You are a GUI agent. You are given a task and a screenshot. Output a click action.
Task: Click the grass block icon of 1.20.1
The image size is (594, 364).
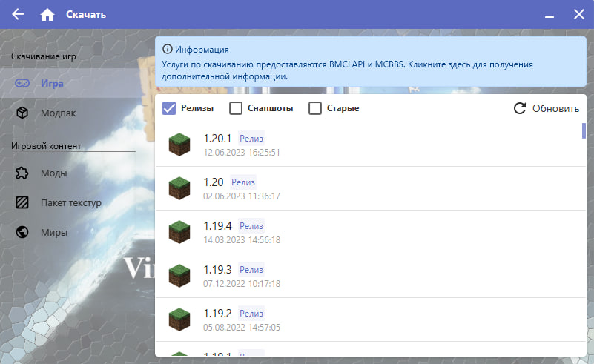point(179,145)
